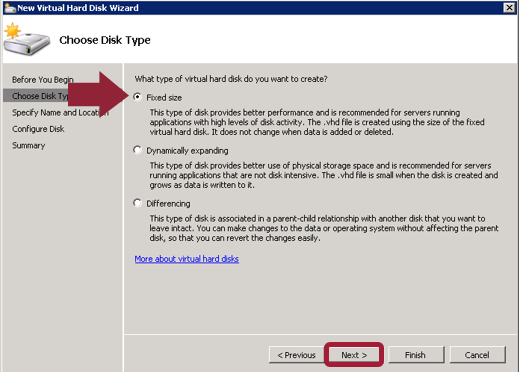Select the Choose Disk Type step
This screenshot has width=519, height=372.
[x=40, y=96]
